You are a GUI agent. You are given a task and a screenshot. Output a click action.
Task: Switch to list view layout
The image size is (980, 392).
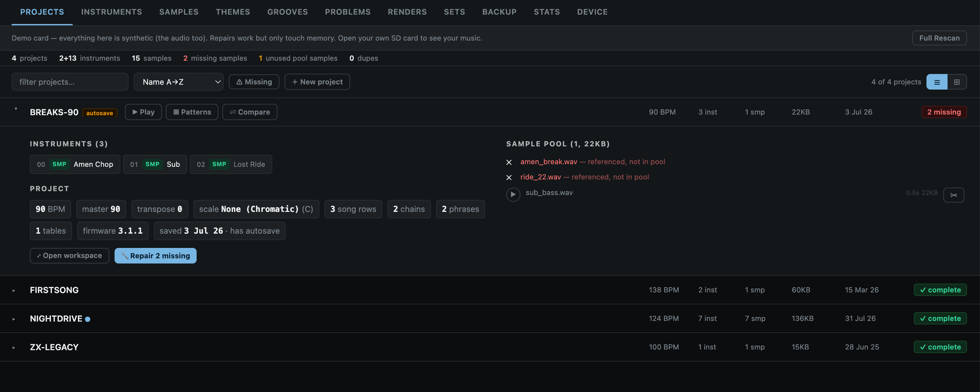(937, 82)
